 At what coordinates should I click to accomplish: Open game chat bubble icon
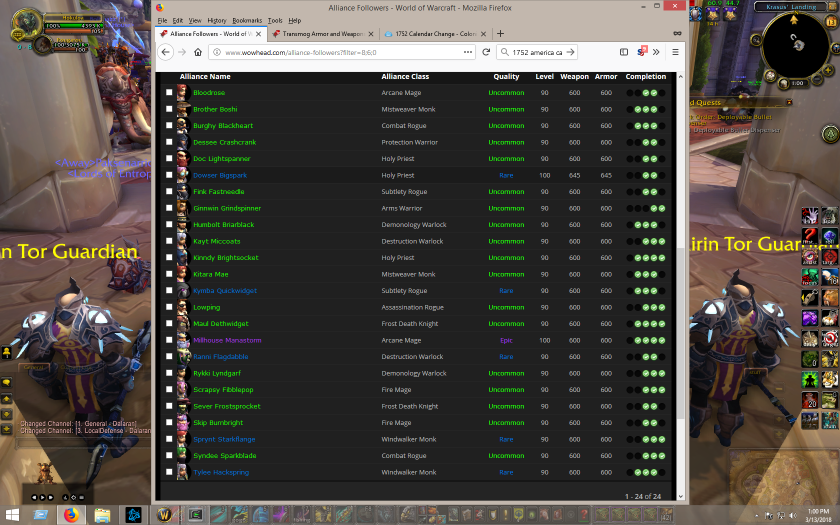click(6, 382)
